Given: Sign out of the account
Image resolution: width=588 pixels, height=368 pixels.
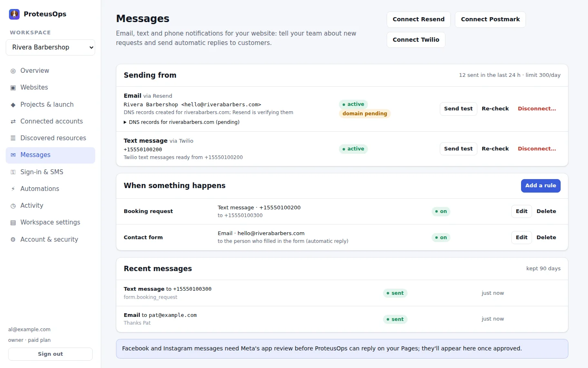Looking at the screenshot, I should tap(51, 354).
